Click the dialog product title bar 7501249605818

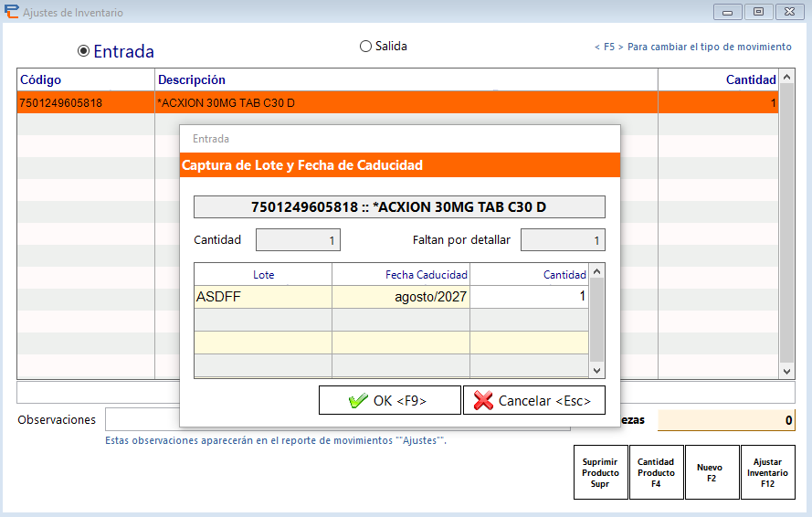tap(399, 206)
